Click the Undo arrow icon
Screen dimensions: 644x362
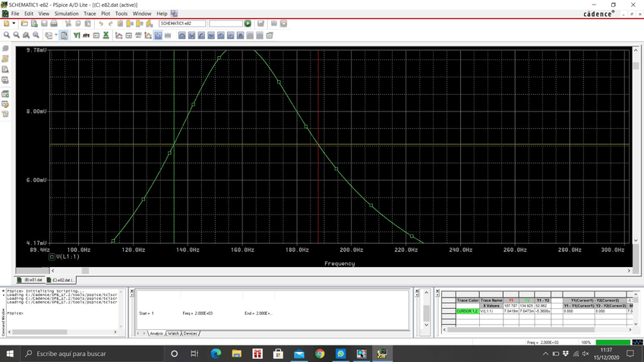pos(101,24)
